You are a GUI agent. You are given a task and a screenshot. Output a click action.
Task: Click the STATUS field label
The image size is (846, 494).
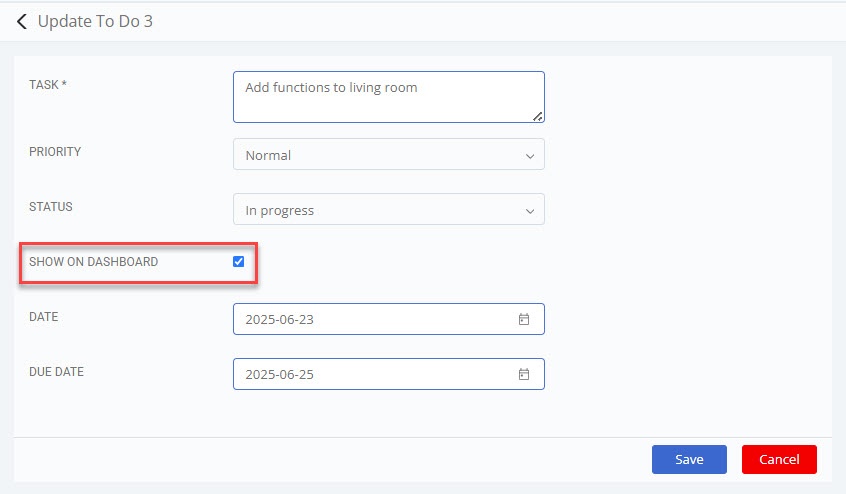51,207
